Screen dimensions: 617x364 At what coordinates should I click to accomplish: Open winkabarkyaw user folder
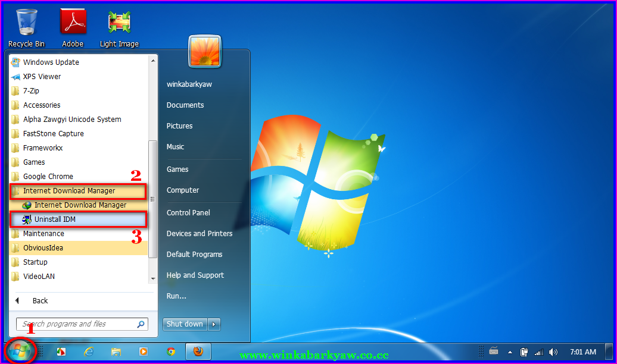pyautogui.click(x=189, y=84)
